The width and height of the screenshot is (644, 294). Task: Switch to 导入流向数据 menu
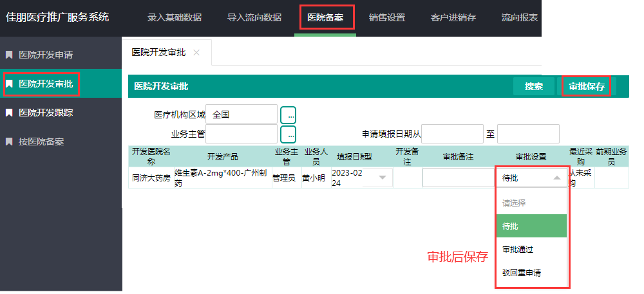pos(254,17)
